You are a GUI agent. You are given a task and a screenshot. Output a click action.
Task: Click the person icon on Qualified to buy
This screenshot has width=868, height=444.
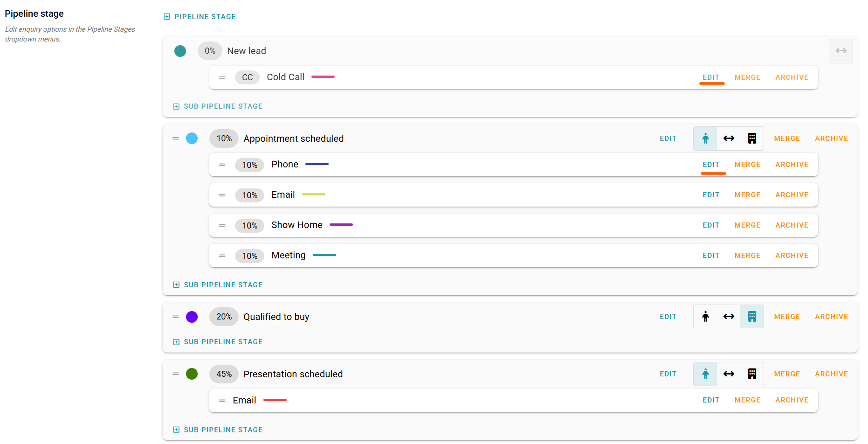pos(705,317)
